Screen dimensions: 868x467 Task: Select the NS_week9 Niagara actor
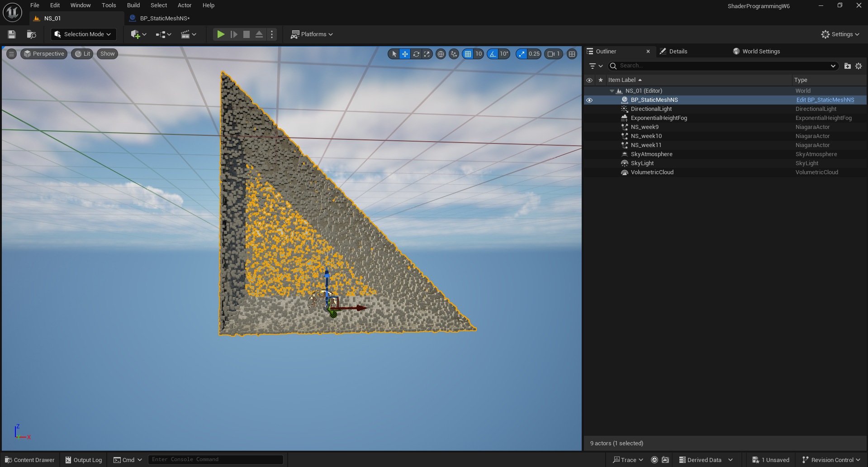[725, 127]
